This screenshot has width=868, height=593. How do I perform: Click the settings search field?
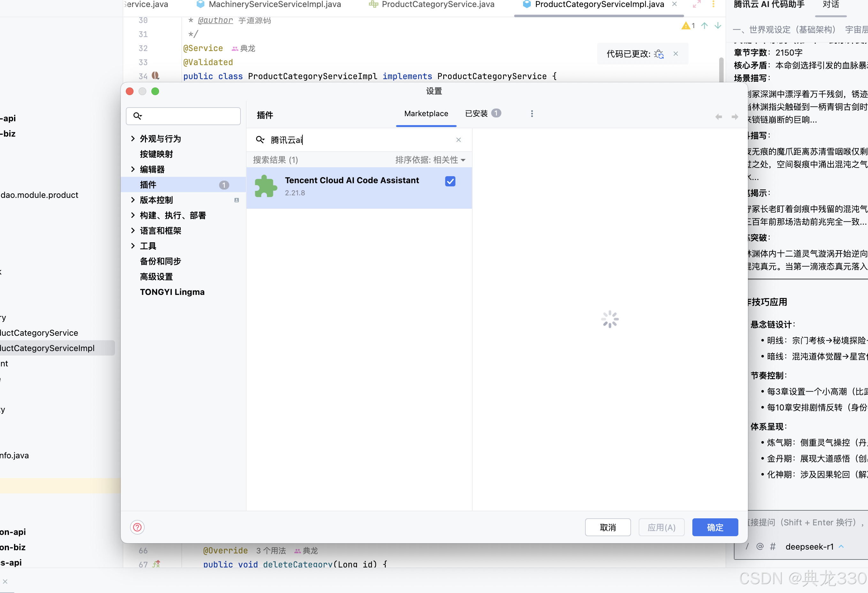(x=187, y=116)
